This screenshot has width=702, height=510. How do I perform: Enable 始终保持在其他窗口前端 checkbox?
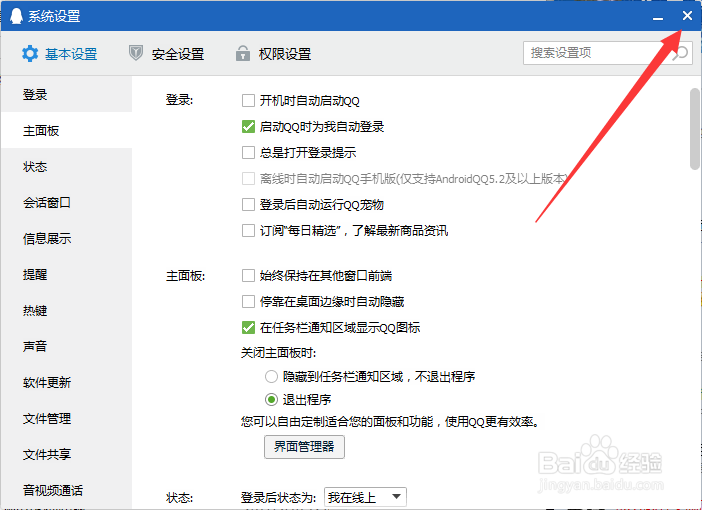248,275
